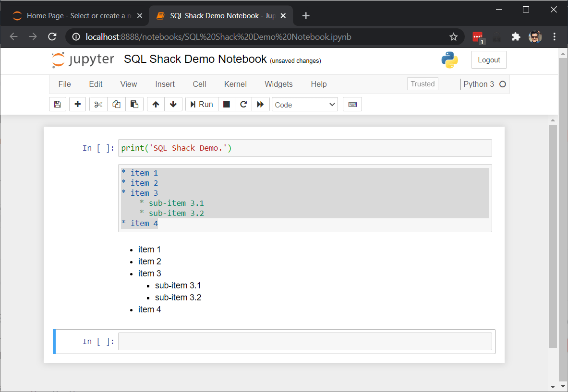
Task: Cut the selected cell with scissors icon
Action: pos(98,104)
